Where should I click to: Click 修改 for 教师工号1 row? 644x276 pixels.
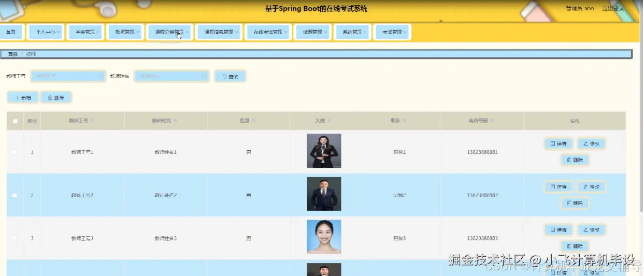[x=592, y=143]
